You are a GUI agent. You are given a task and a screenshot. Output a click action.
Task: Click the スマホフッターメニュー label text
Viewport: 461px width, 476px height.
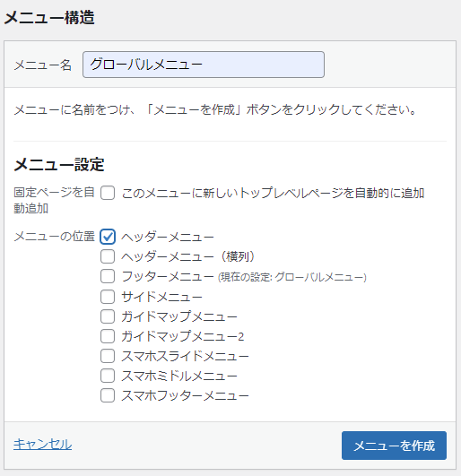point(185,395)
